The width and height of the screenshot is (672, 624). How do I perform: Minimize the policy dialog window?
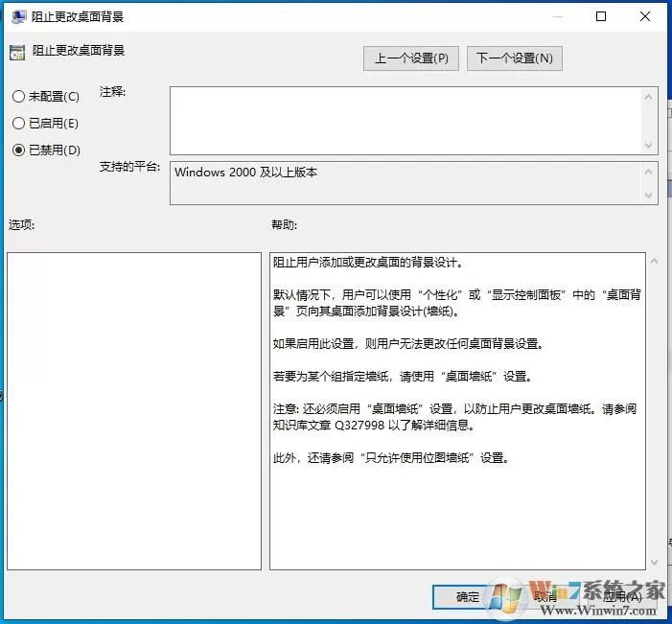click(557, 16)
